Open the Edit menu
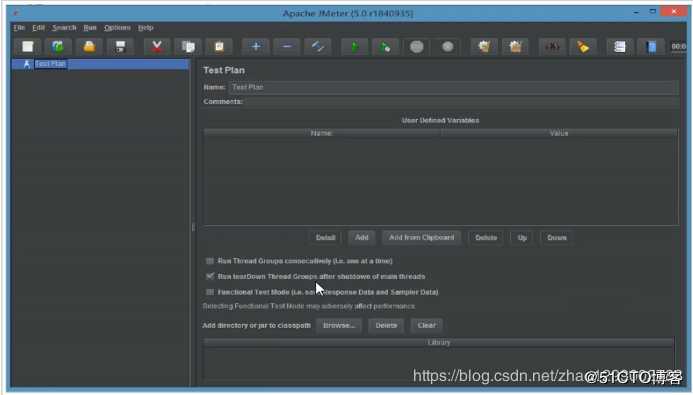This screenshot has width=693, height=395. pos(38,27)
